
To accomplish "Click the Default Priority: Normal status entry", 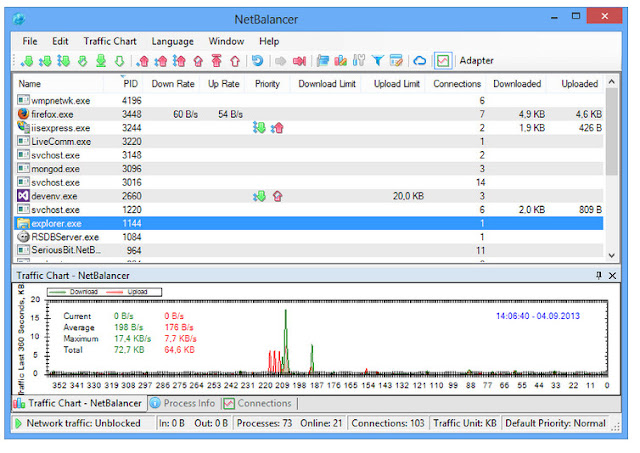I will point(555,423).
